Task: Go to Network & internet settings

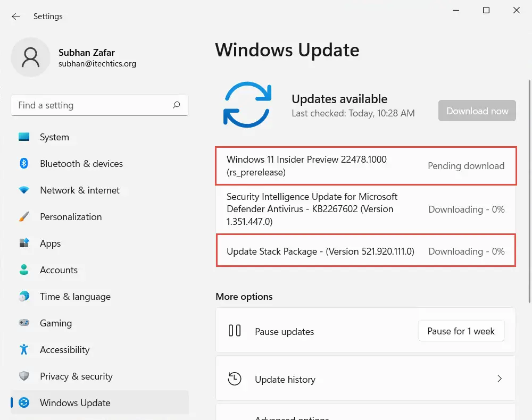Action: (x=99, y=190)
